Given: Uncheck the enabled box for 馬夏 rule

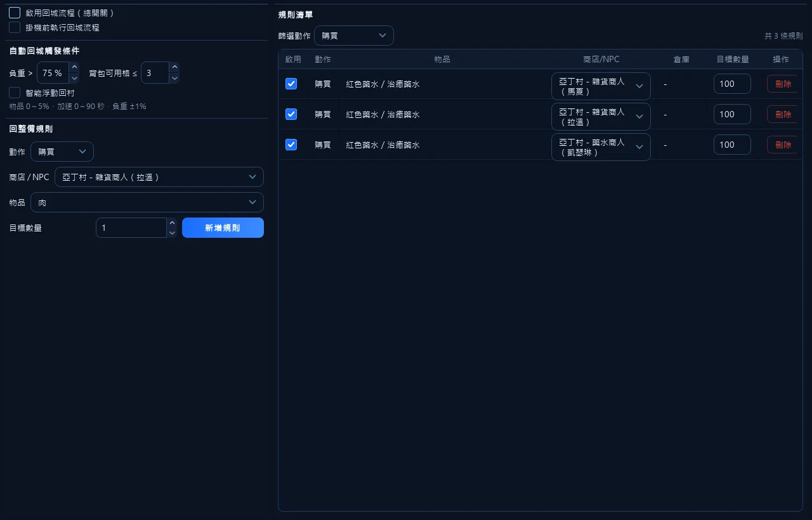Looking at the screenshot, I should [x=291, y=84].
